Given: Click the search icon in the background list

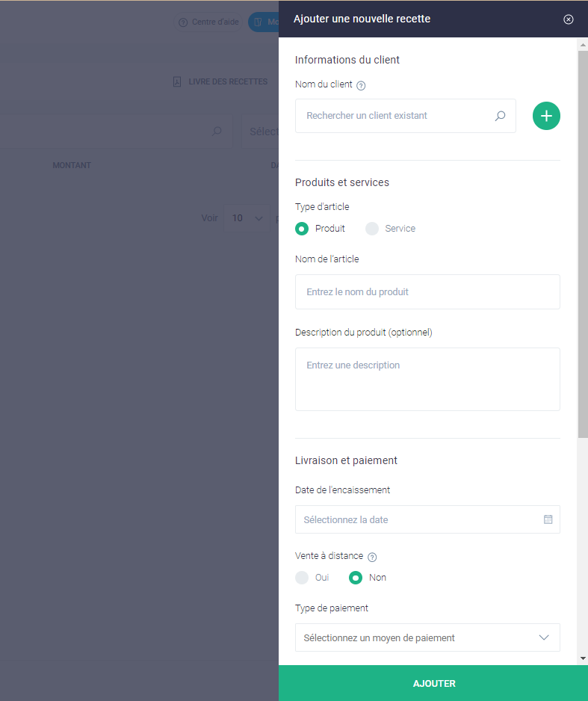Looking at the screenshot, I should tap(217, 131).
